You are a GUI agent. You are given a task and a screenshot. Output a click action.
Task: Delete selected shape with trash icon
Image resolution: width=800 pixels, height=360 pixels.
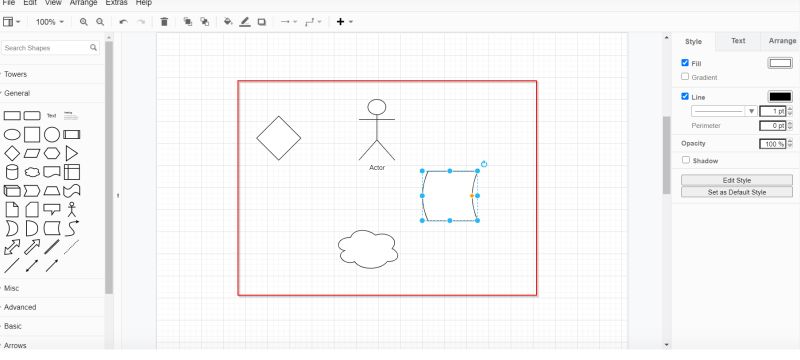(x=164, y=22)
